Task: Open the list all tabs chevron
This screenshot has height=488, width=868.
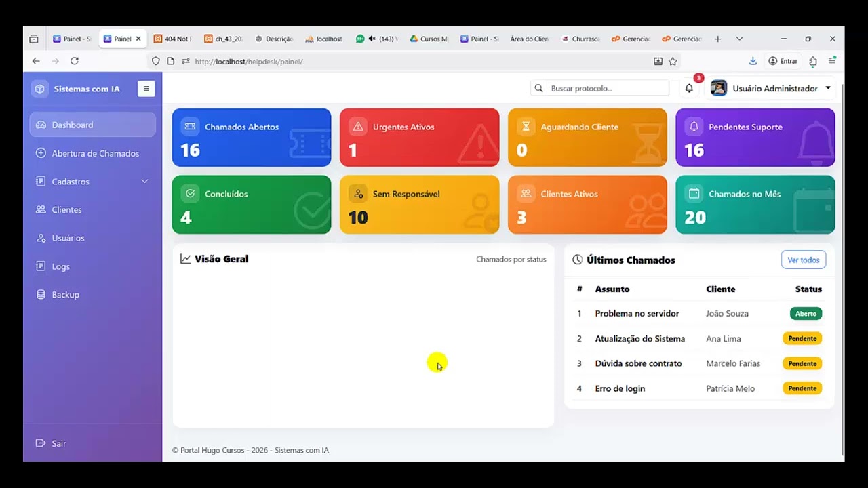Action: click(739, 39)
